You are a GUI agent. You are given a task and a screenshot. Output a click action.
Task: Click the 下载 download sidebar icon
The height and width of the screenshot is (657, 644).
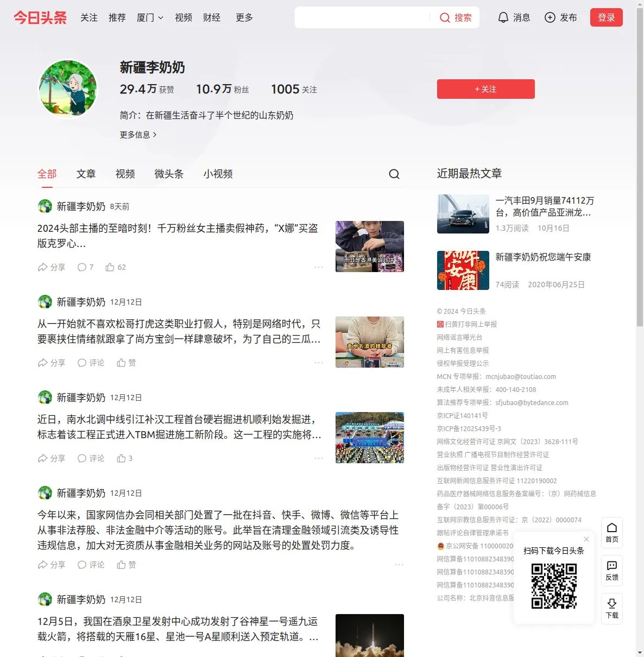(x=612, y=609)
